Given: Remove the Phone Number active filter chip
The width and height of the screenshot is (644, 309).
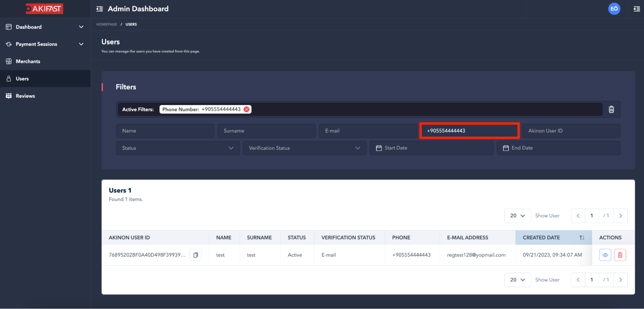Looking at the screenshot, I should click(x=246, y=109).
